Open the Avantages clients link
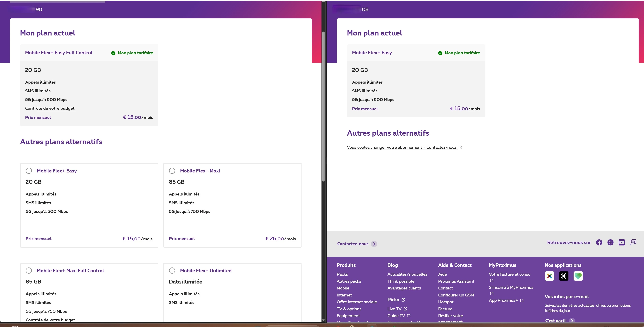Viewport: 644px width, 327px height. (404, 288)
